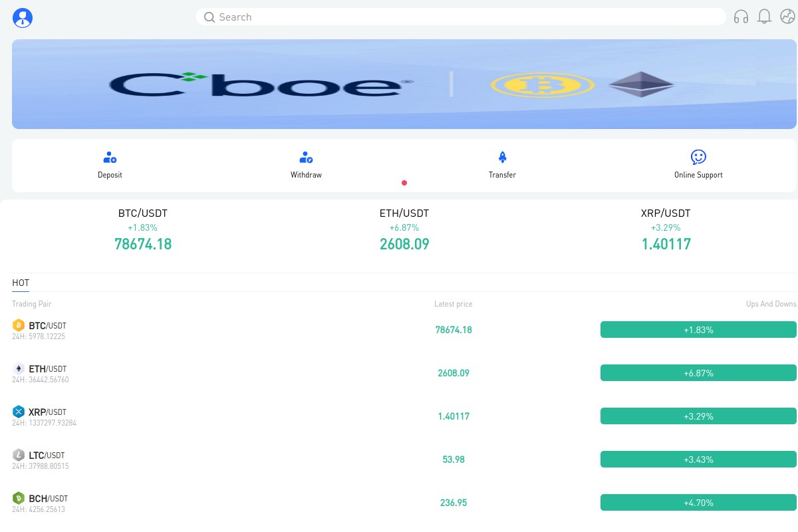Click the ETH coin icon in list
The image size is (798, 532).
coord(19,368)
